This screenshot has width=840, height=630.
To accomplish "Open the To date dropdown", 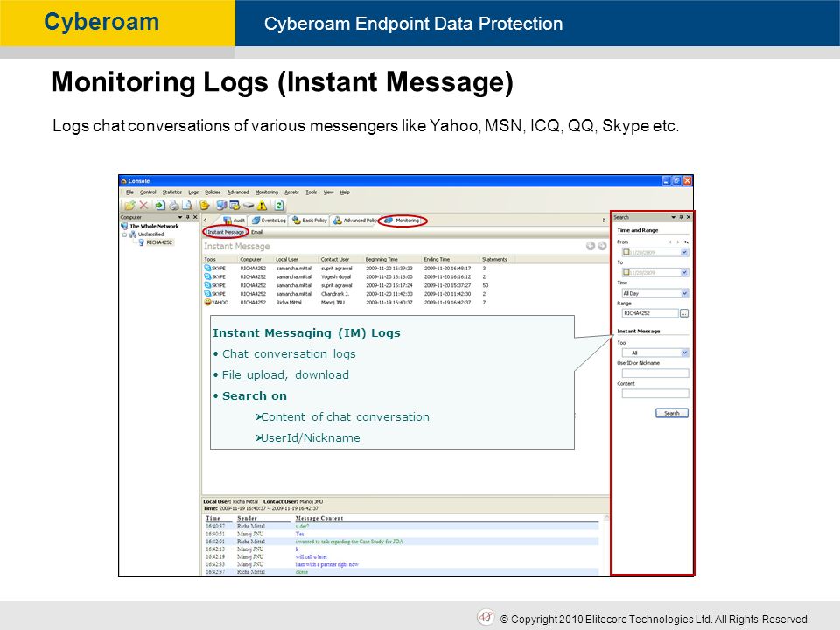I will (x=684, y=273).
